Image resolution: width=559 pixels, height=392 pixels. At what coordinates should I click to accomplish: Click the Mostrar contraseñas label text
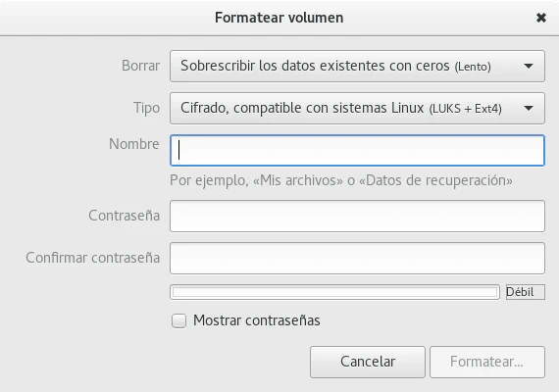(x=257, y=320)
